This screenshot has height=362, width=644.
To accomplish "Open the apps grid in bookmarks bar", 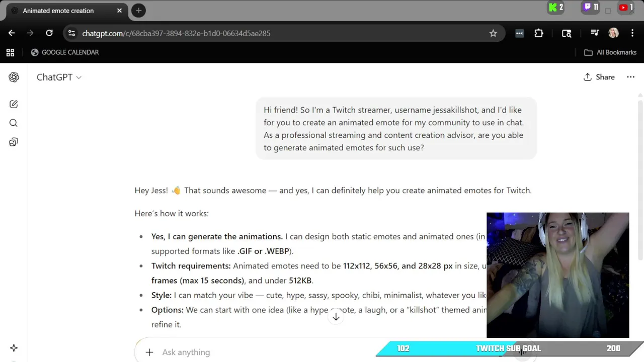I will click(x=10, y=52).
